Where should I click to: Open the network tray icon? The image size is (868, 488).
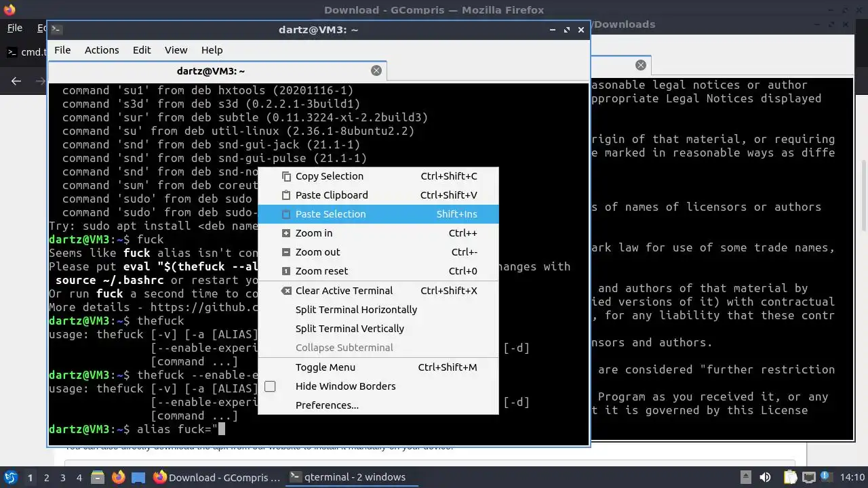[808, 477]
